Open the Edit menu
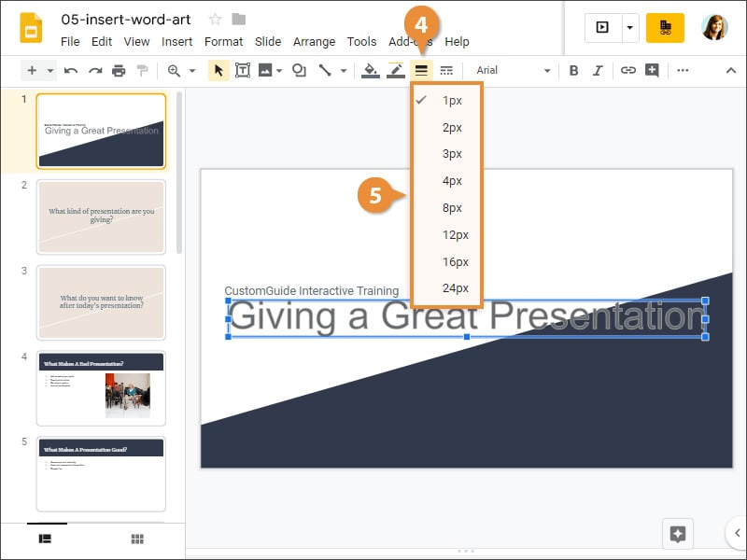Image resolution: width=747 pixels, height=560 pixels. tap(102, 42)
